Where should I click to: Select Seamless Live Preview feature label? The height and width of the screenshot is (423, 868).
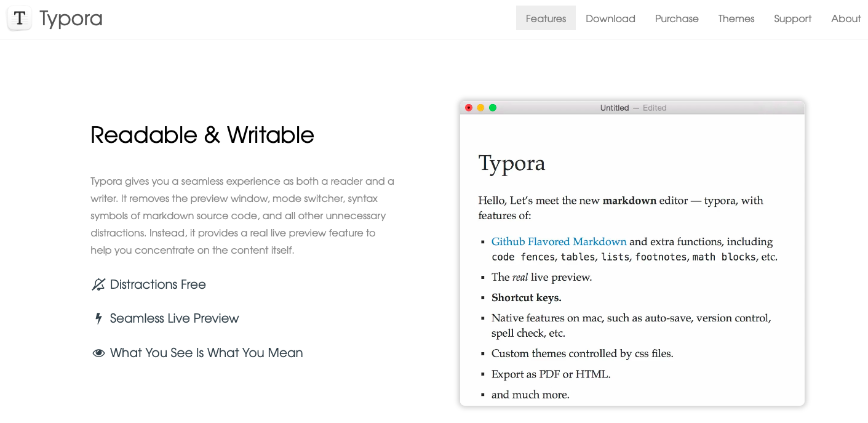click(x=174, y=318)
